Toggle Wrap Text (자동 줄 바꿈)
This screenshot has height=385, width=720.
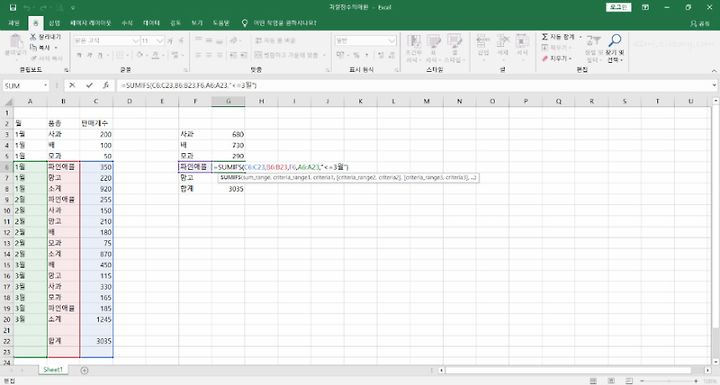coord(276,41)
